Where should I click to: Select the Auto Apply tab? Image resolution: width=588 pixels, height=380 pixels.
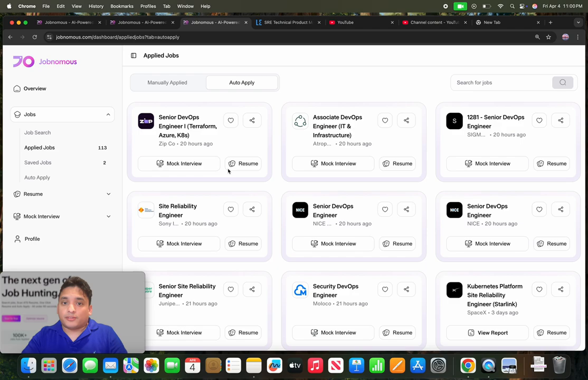pyautogui.click(x=242, y=82)
